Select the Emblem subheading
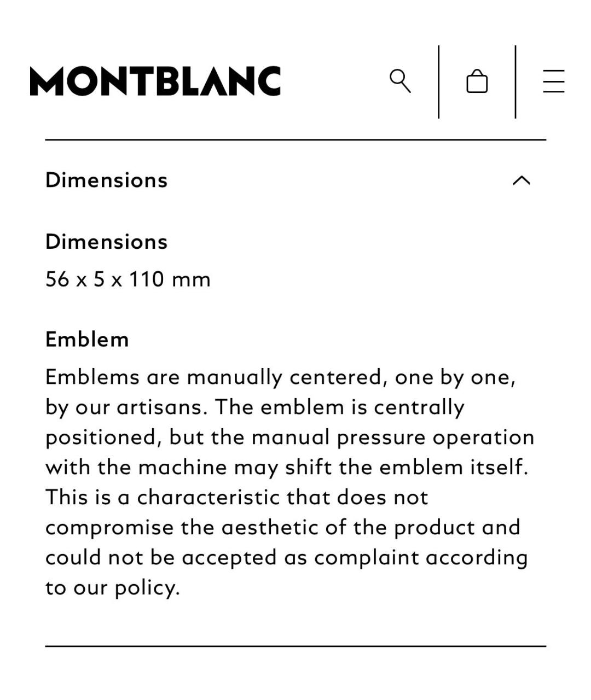591x700 pixels. point(87,340)
